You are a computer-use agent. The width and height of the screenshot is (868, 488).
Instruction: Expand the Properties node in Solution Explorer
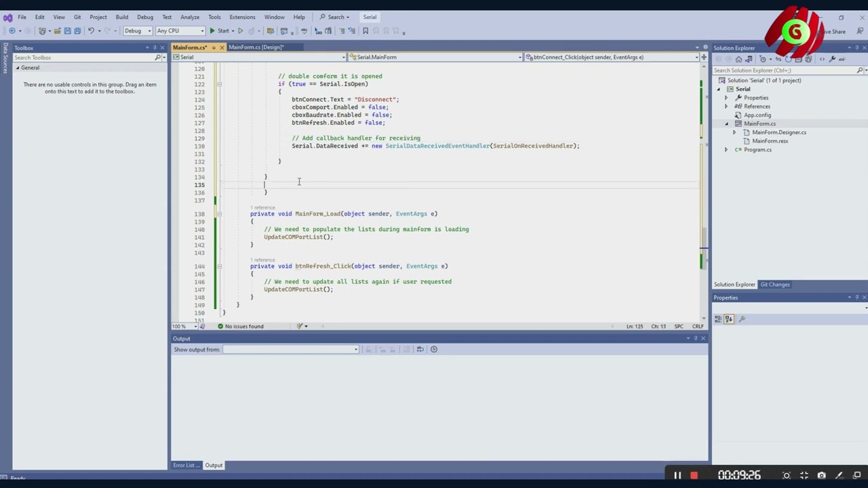pyautogui.click(x=726, y=98)
